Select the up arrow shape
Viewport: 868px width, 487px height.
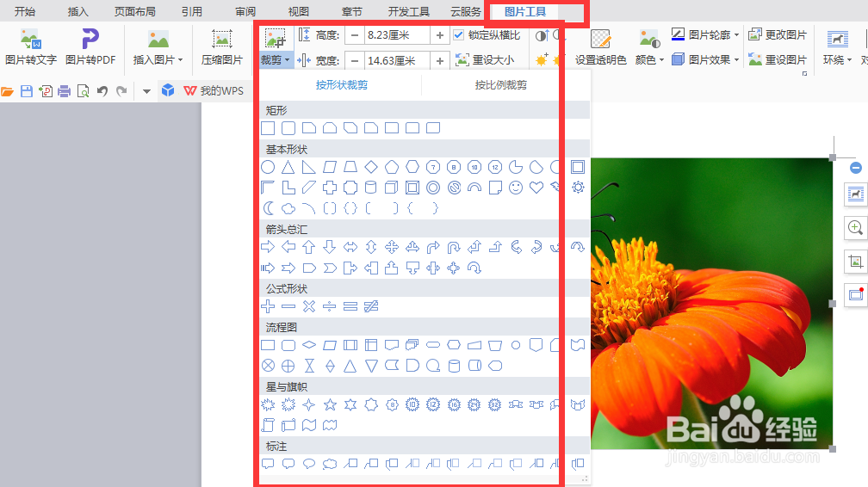309,247
